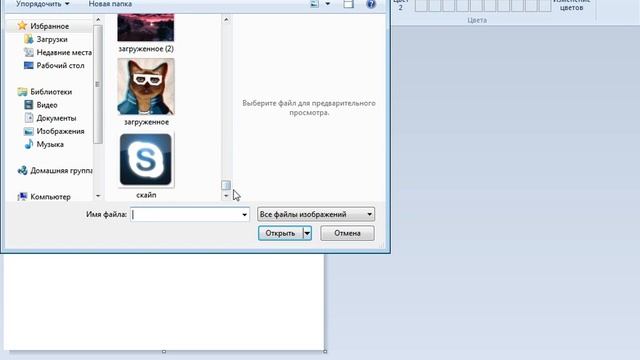The image size is (640, 360).
Task: Click the file list scrollbar thumb
Action: pyautogui.click(x=226, y=185)
